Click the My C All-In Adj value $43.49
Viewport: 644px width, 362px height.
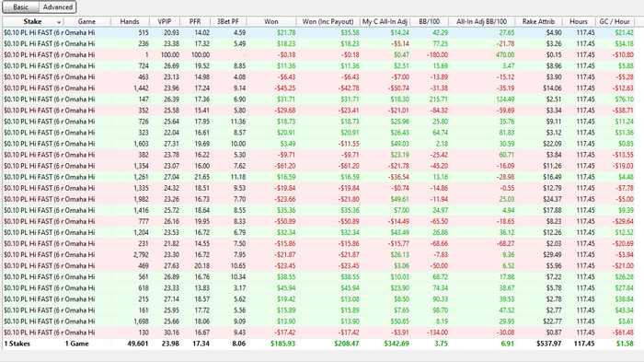coord(399,232)
